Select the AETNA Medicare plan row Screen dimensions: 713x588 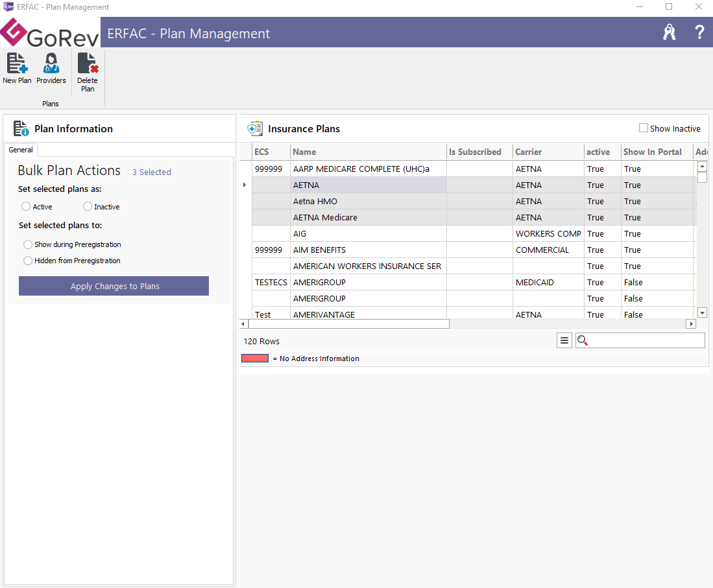[474, 218]
